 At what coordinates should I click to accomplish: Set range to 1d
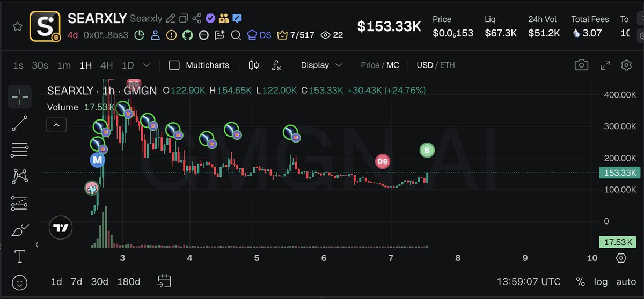click(x=56, y=281)
